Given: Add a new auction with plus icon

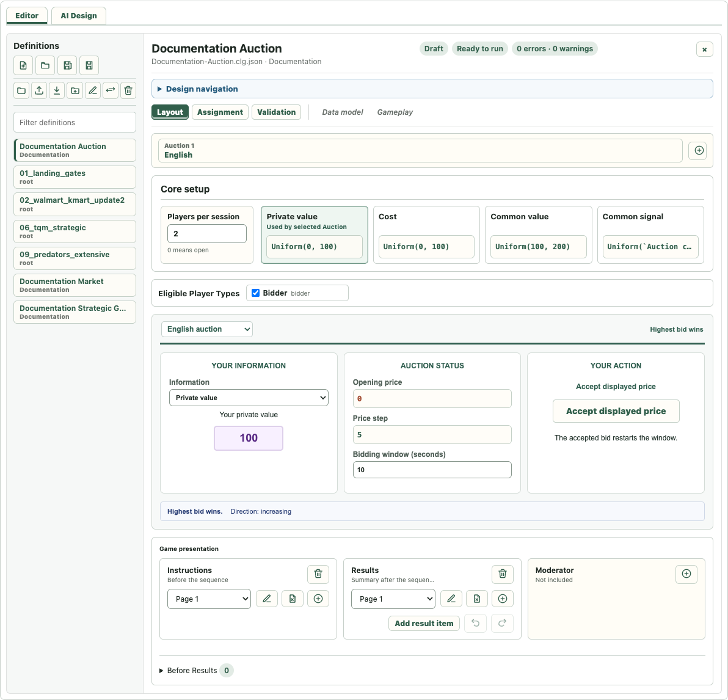Looking at the screenshot, I should click(699, 150).
